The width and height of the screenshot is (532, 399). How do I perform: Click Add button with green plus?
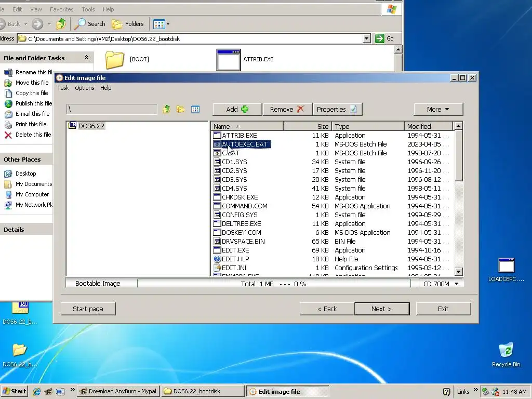(237, 109)
